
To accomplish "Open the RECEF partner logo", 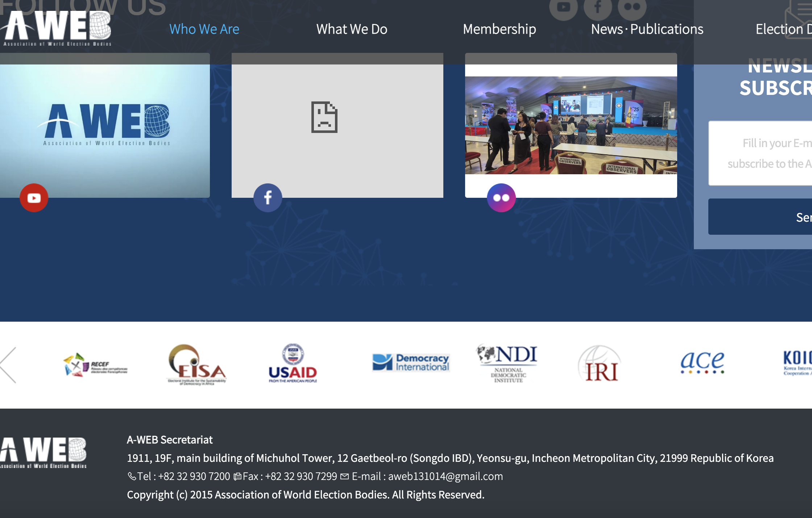I will click(x=95, y=365).
